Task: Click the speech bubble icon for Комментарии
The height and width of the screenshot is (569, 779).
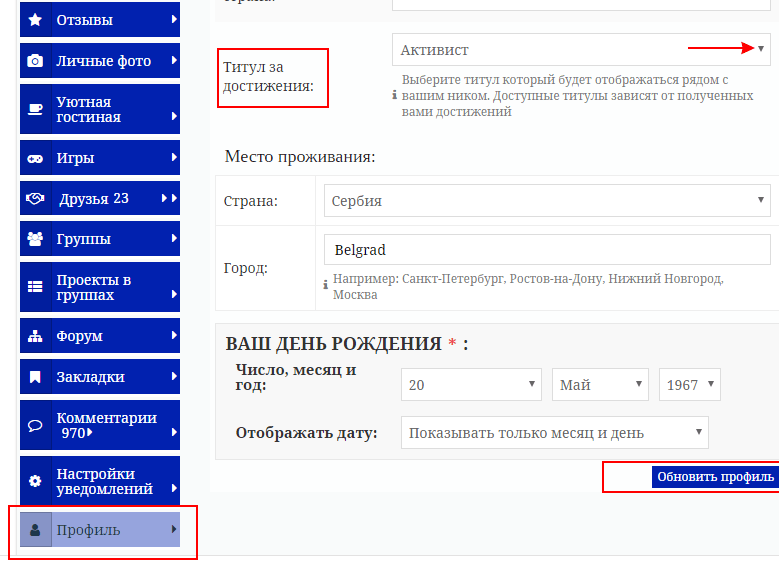Action: tap(35, 425)
